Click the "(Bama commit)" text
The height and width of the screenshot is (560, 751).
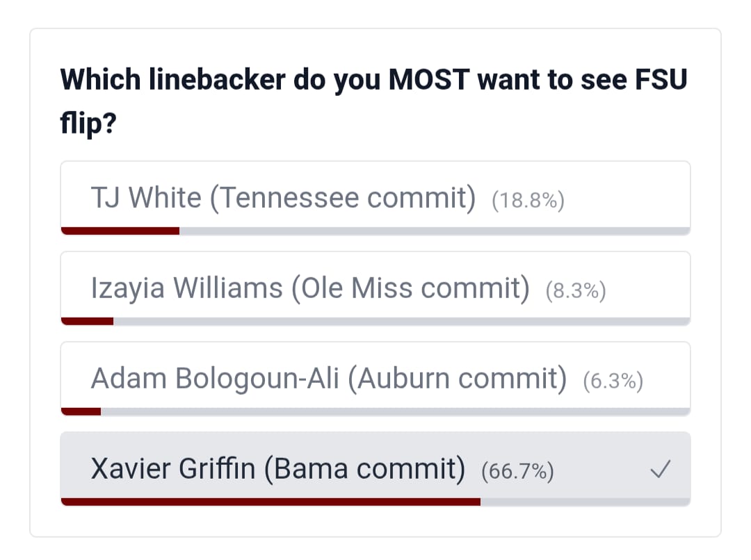point(364,469)
